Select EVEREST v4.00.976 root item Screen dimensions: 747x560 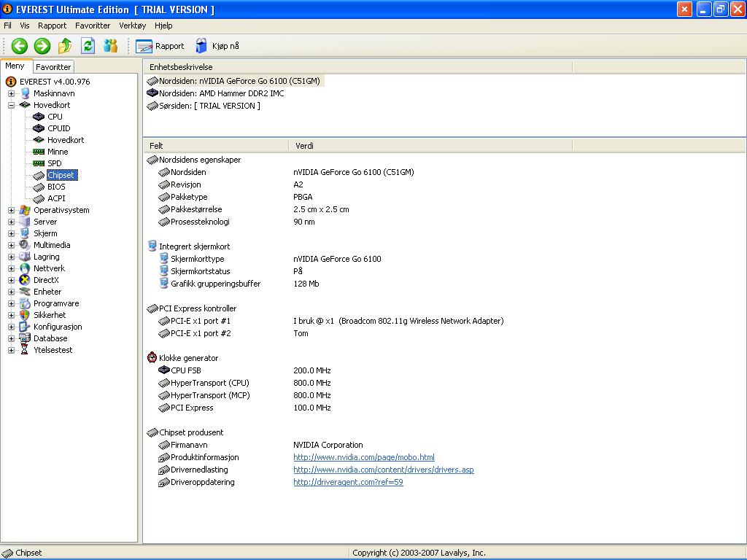54,82
